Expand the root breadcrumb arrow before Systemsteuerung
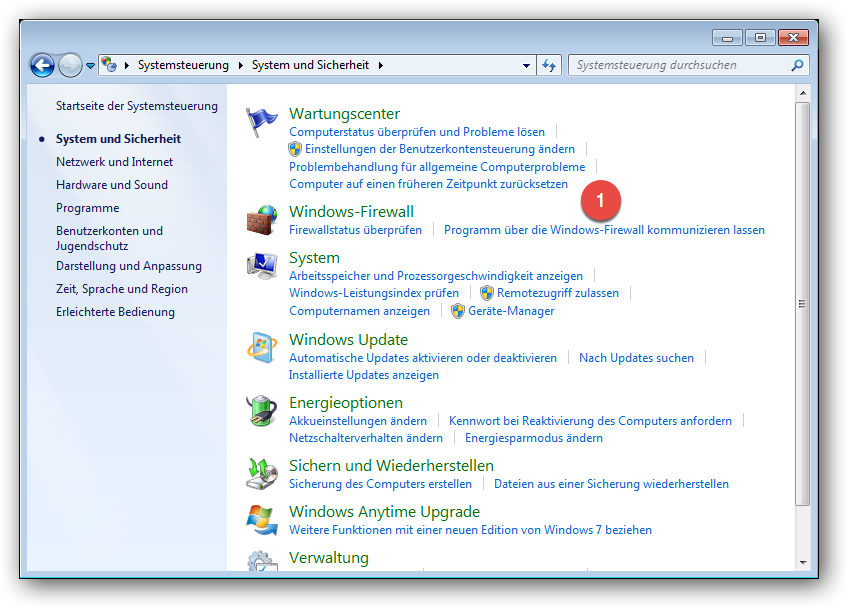This screenshot has height=608, width=848. pyautogui.click(x=127, y=65)
